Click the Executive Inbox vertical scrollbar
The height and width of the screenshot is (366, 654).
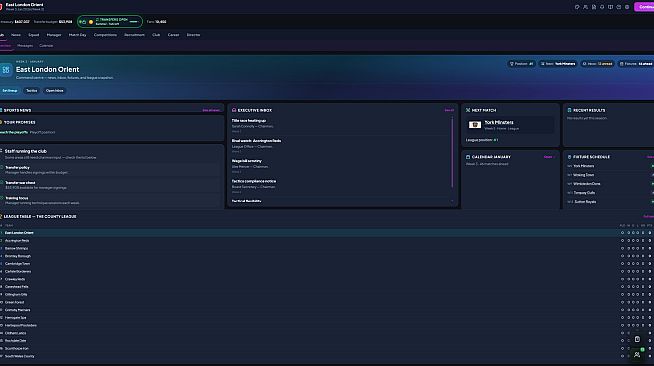tap(452, 153)
